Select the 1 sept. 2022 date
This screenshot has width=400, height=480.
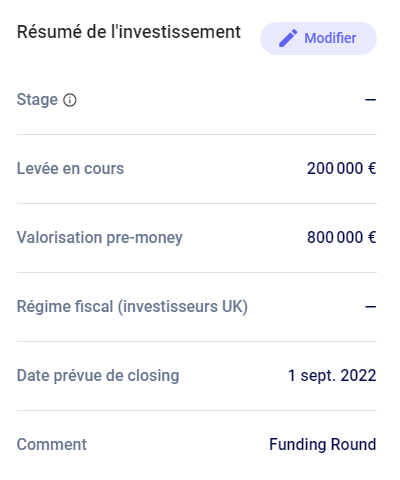[332, 376]
